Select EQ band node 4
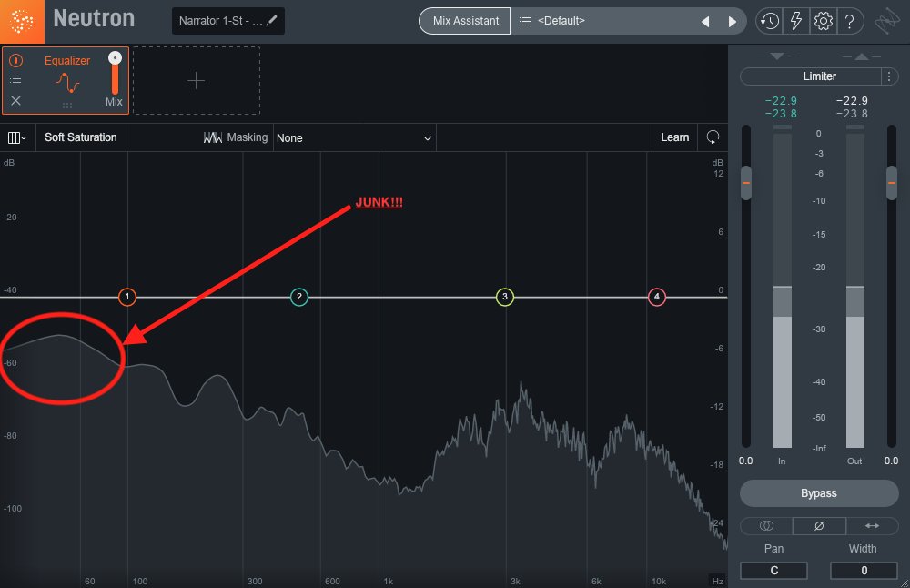The width and height of the screenshot is (910, 588). pyautogui.click(x=656, y=297)
